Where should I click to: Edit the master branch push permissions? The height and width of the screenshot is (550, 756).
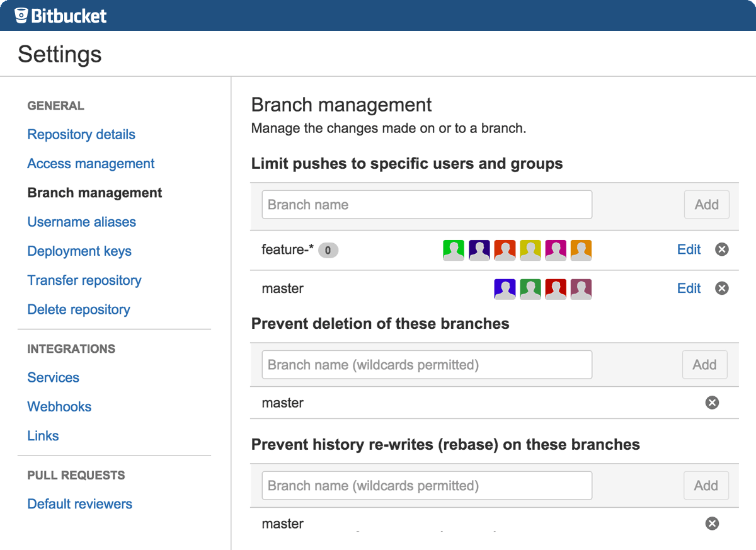tap(689, 289)
